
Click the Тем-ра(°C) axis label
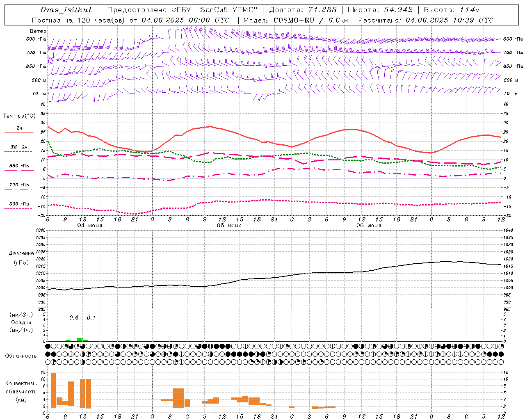pos(19,116)
